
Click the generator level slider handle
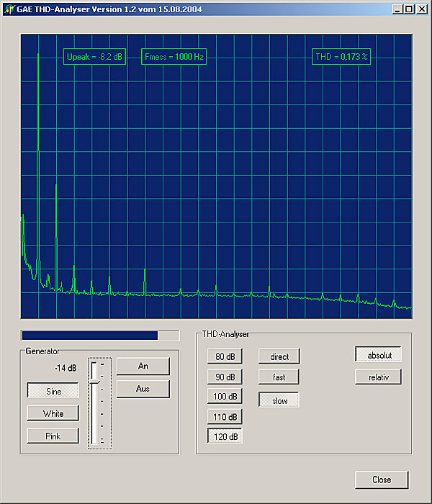click(94, 372)
